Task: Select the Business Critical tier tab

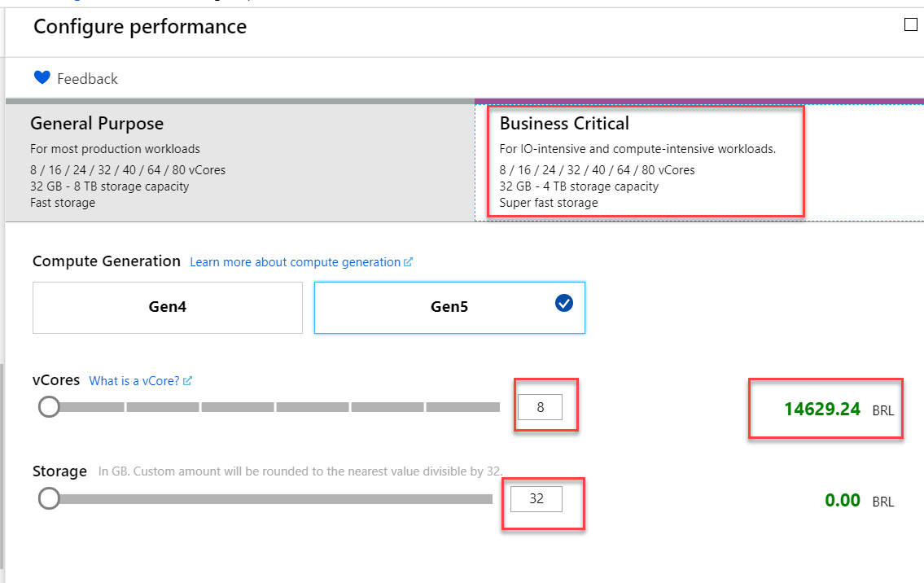Action: [698, 161]
